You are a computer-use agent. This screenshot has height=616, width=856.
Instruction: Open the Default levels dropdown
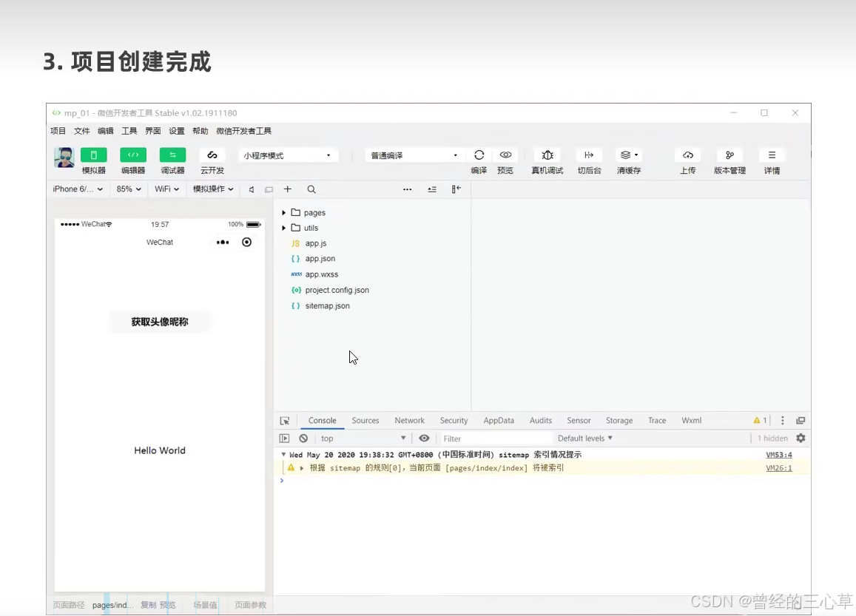585,438
